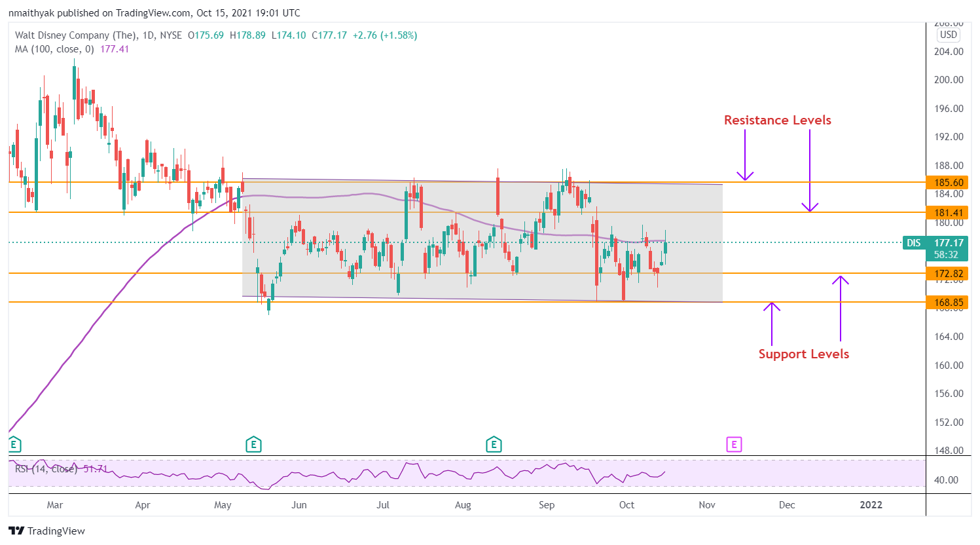Click the RSI (14, close) indicator legend
This screenshot has width=980, height=545.
[x=46, y=469]
